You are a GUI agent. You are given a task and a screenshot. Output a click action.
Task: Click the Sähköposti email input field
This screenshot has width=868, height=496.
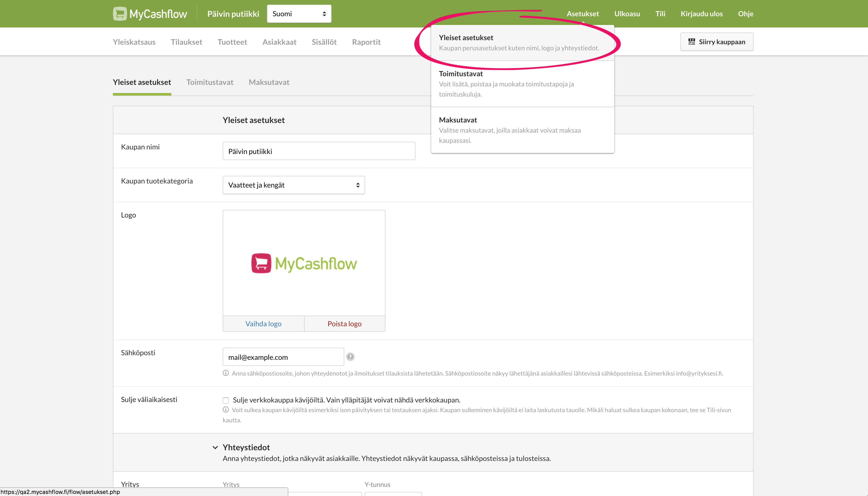(283, 357)
